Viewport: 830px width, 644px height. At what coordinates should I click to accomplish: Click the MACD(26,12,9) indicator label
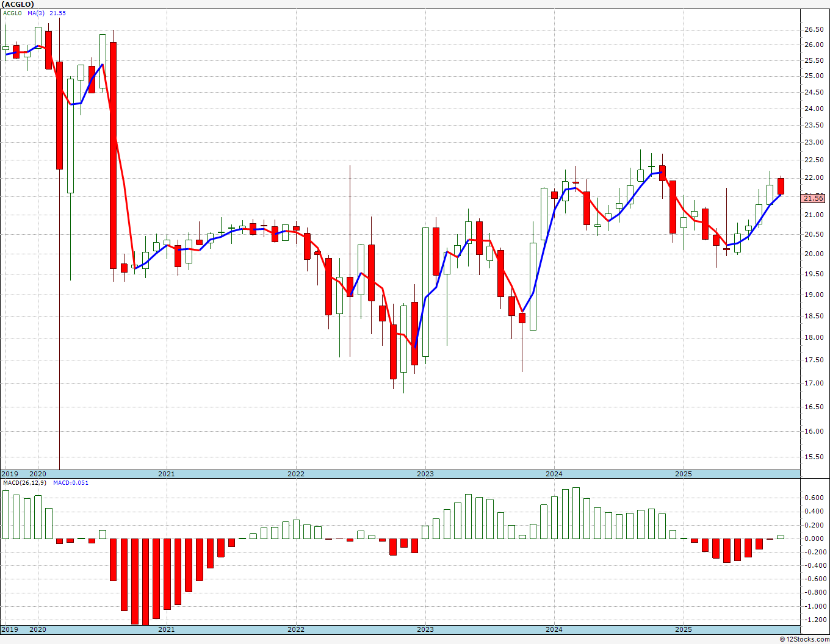24,483
